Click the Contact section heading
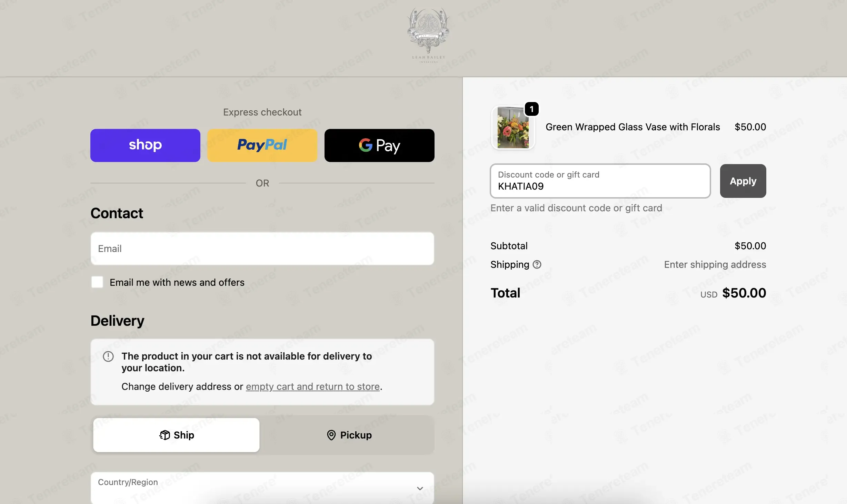Viewport: 847px width, 504px height. tap(117, 213)
